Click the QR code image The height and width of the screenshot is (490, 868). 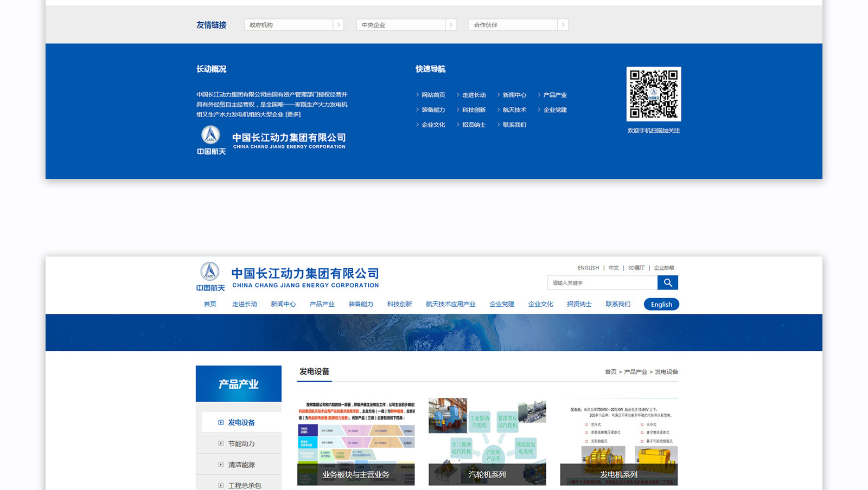coord(653,94)
